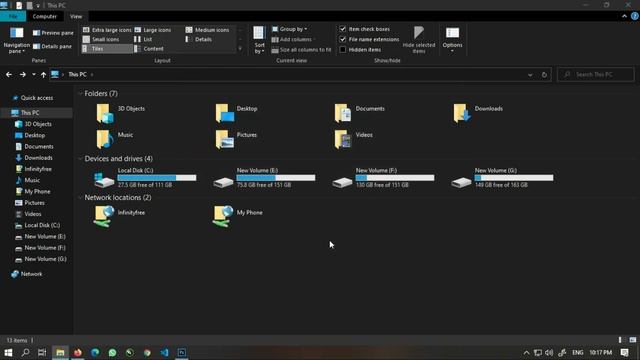The height and width of the screenshot is (360, 640).
Task: Choose the Tiles layout
Action: (107, 49)
